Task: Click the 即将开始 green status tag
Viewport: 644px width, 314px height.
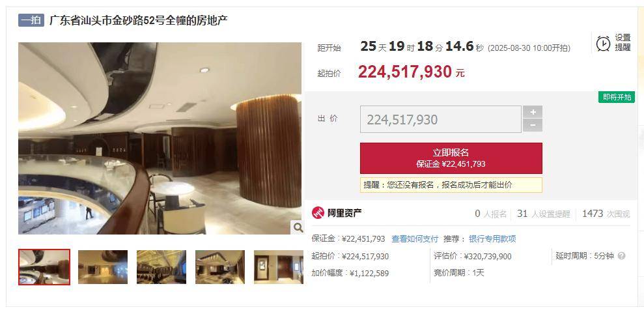Action: click(617, 98)
